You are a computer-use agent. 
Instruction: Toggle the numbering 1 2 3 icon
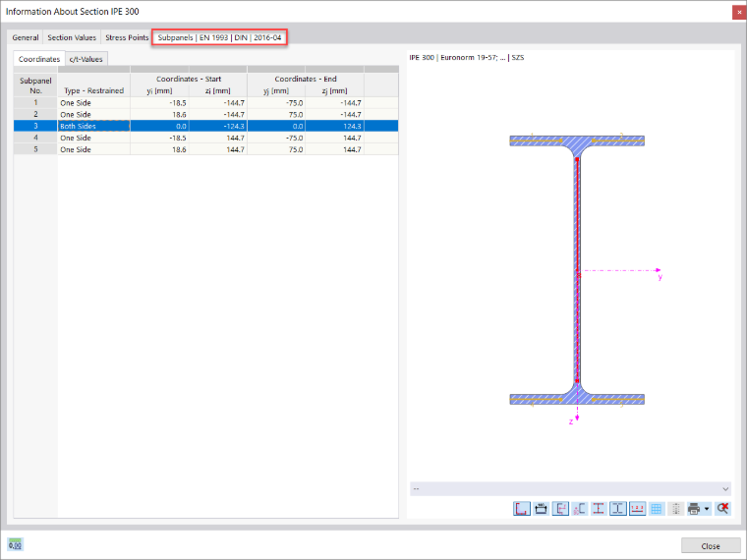pos(637,509)
